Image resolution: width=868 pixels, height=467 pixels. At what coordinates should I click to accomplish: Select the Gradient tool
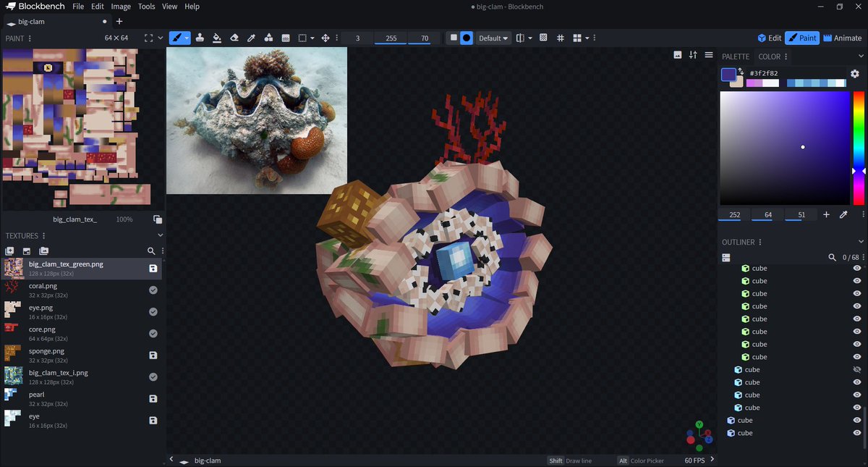[x=286, y=38]
